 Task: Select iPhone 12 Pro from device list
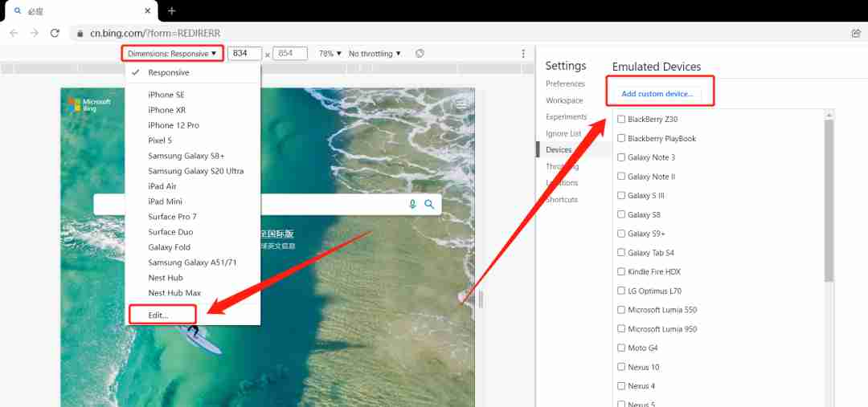tap(174, 125)
